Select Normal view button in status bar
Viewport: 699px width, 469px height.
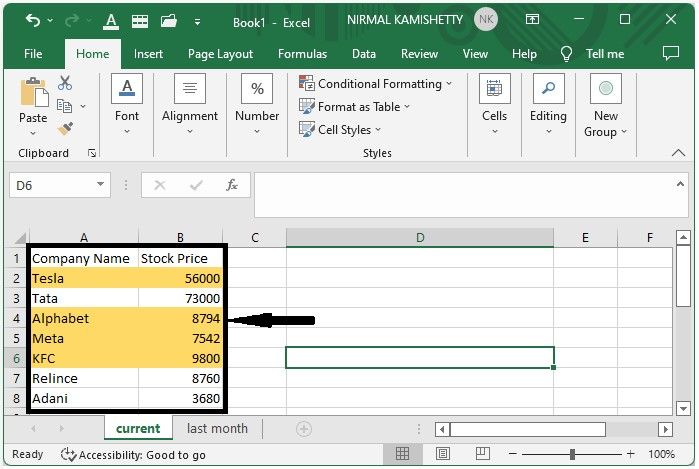click(402, 454)
